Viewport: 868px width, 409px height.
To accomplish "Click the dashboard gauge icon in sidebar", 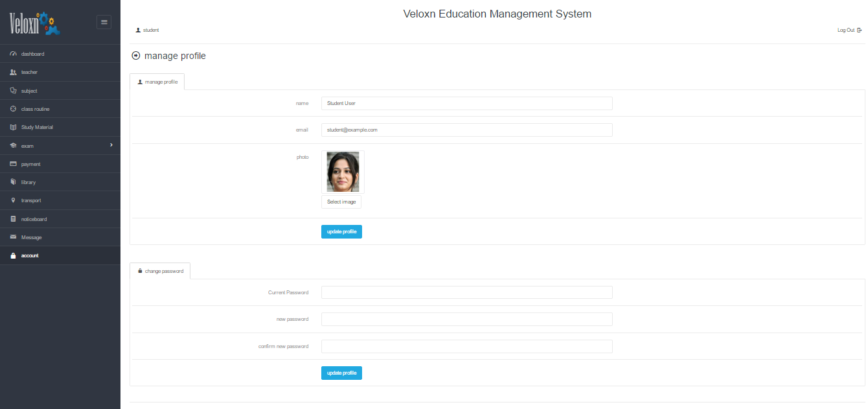I will pos(13,54).
